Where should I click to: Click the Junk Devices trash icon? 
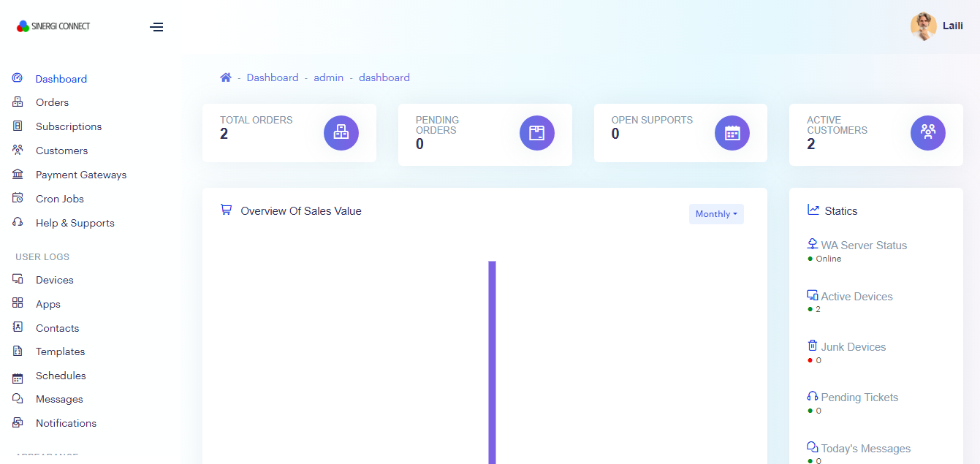[813, 346]
